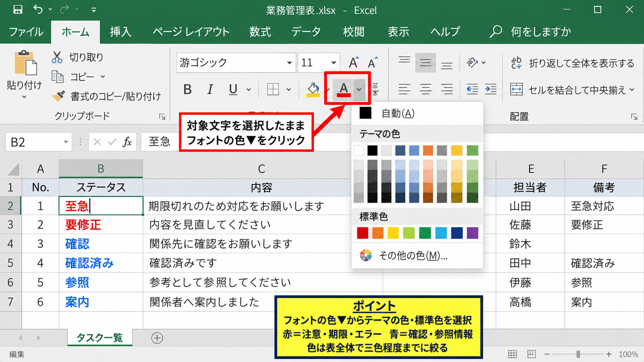
Task: Switch to Page Layout view icon
Action: coord(532,354)
